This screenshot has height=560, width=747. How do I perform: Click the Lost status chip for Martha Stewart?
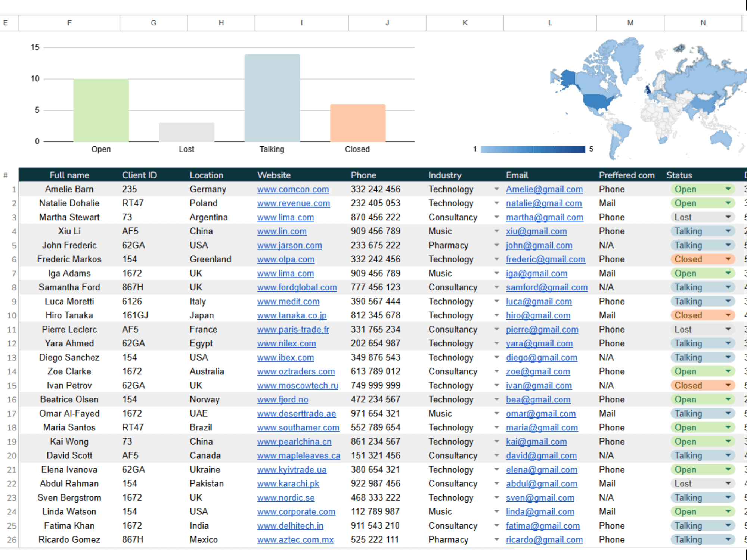pos(684,217)
